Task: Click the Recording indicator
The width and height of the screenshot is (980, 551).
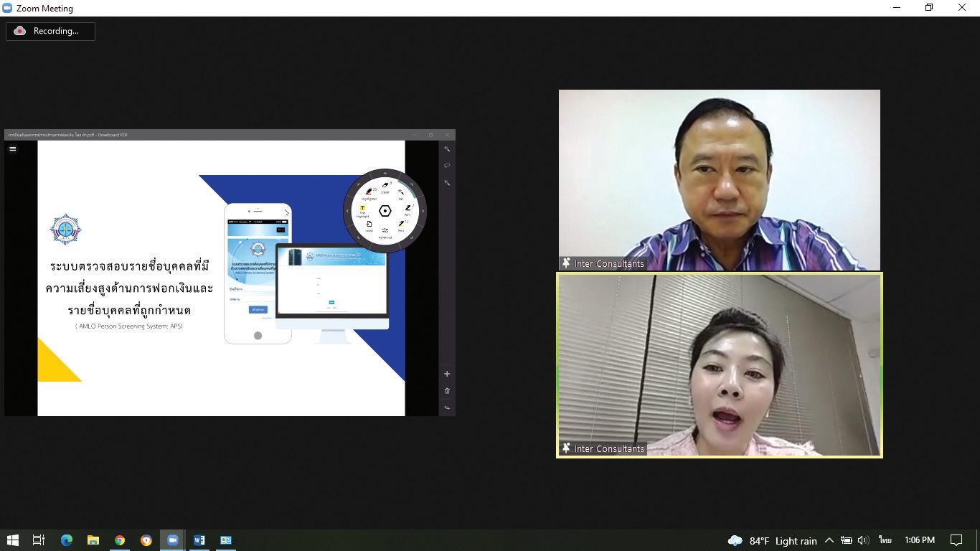Action: (50, 31)
